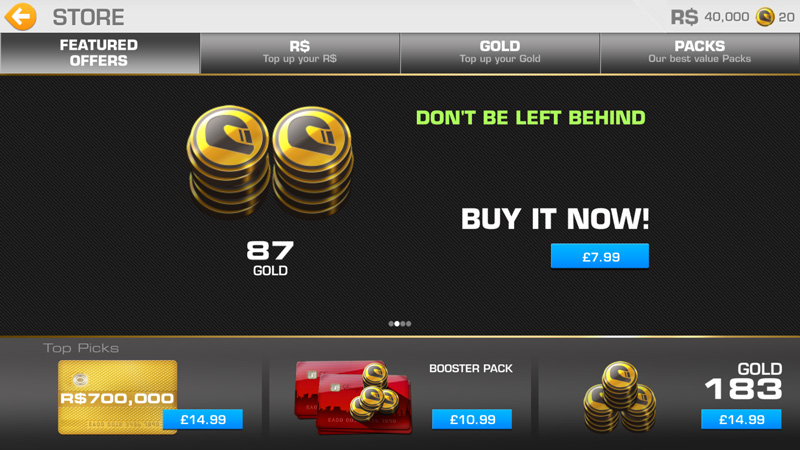Click the Booster Pack label

[x=470, y=368]
